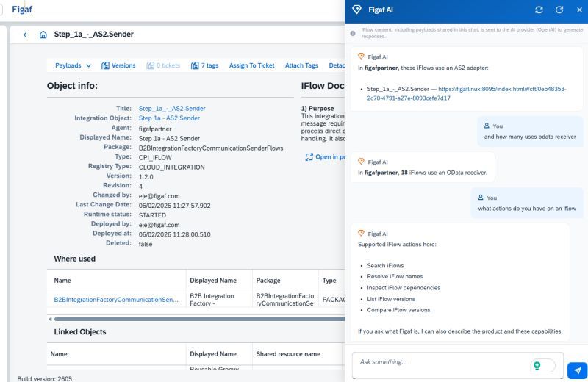Open the Versions toolbar item
The height and width of the screenshot is (382, 588).
pos(118,65)
